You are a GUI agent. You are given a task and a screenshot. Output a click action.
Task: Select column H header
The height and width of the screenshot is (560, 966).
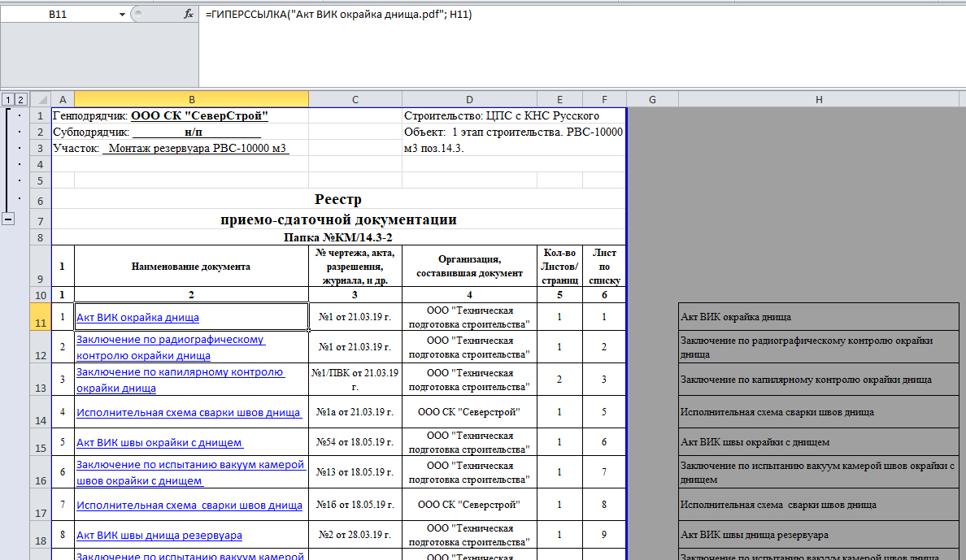click(x=819, y=99)
